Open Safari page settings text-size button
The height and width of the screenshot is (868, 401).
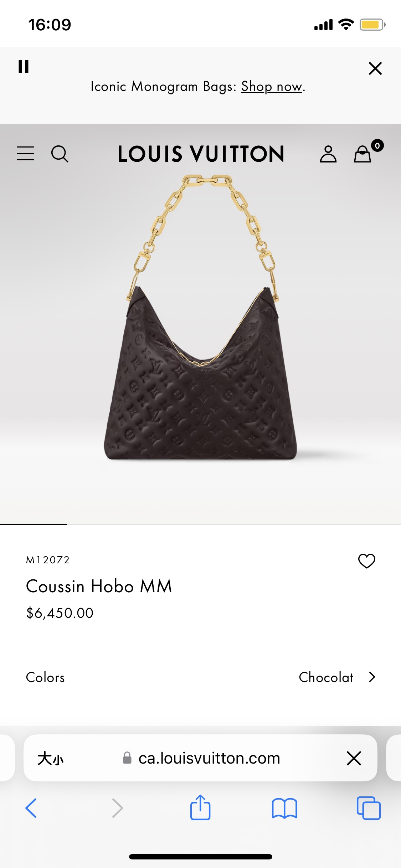point(51,758)
